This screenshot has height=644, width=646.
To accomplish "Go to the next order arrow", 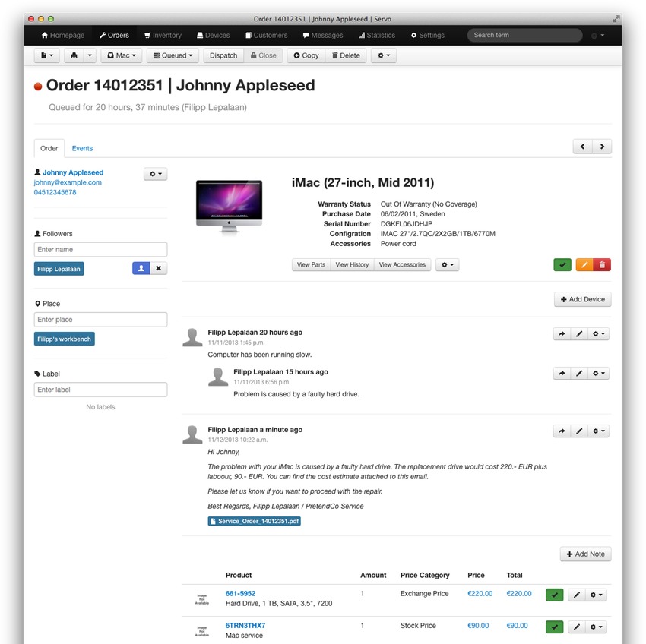I will (x=602, y=147).
